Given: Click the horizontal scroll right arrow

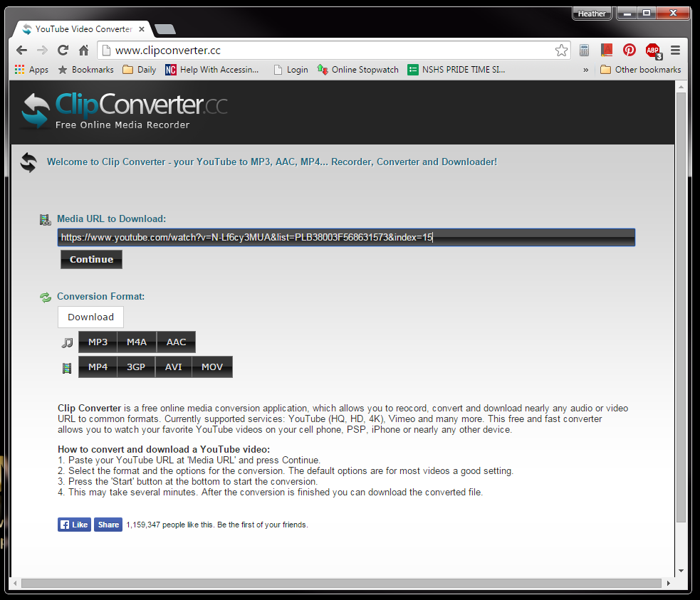Looking at the screenshot, I should tap(668, 583).
